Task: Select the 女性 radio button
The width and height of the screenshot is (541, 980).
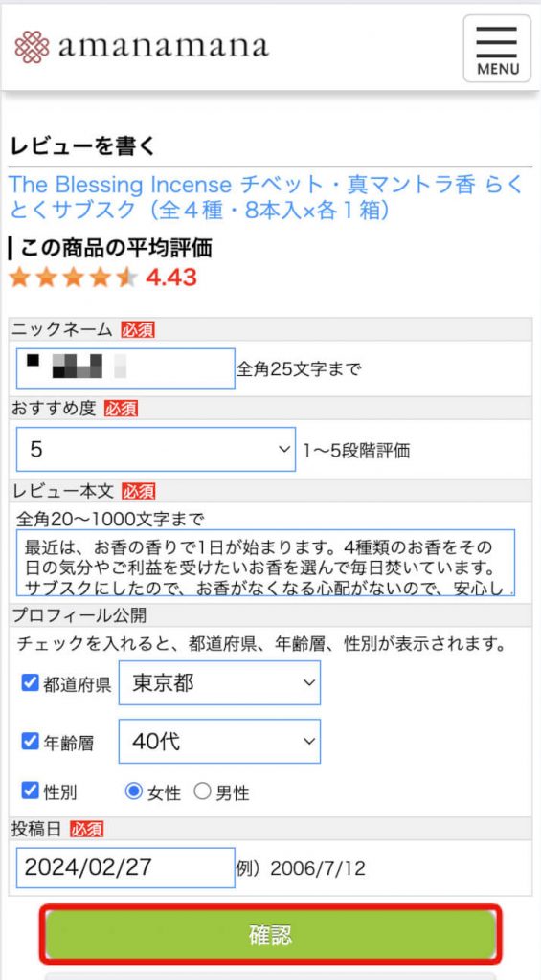Action: 133,791
